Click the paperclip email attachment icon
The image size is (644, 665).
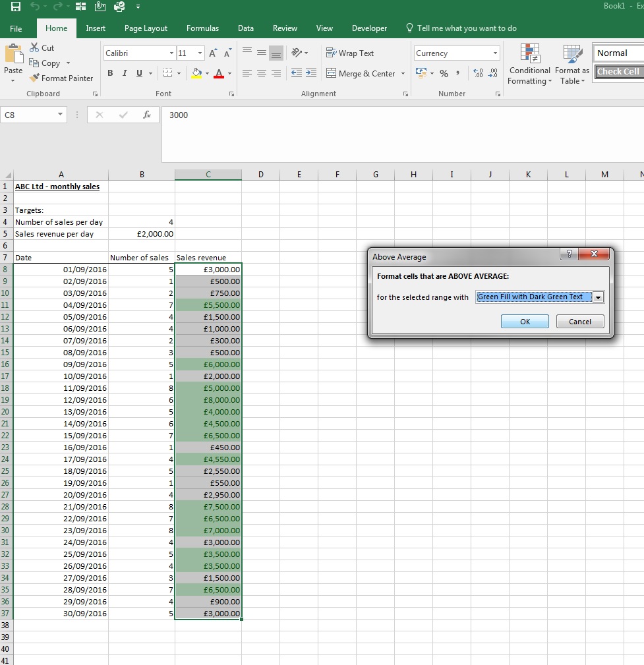100,7
